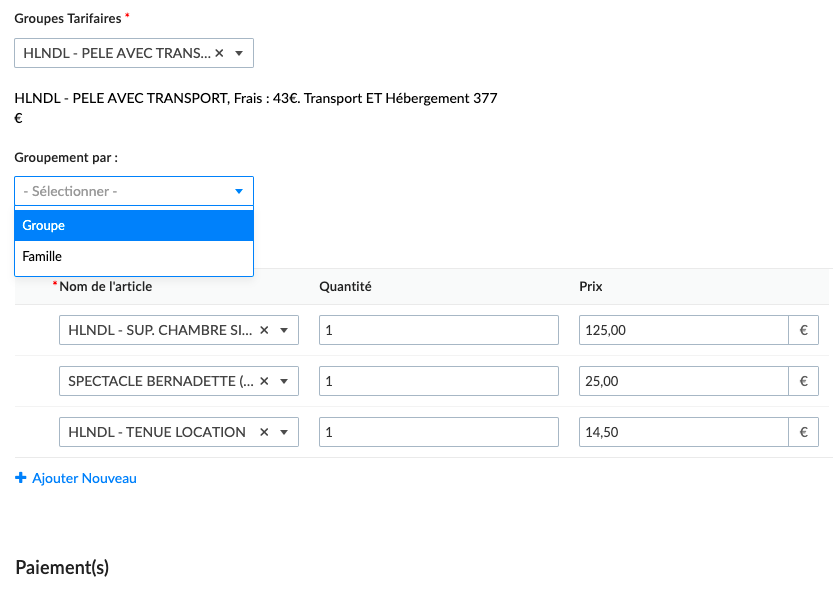Choose Famille from the grouping options
The image size is (833, 590).
tap(134, 257)
